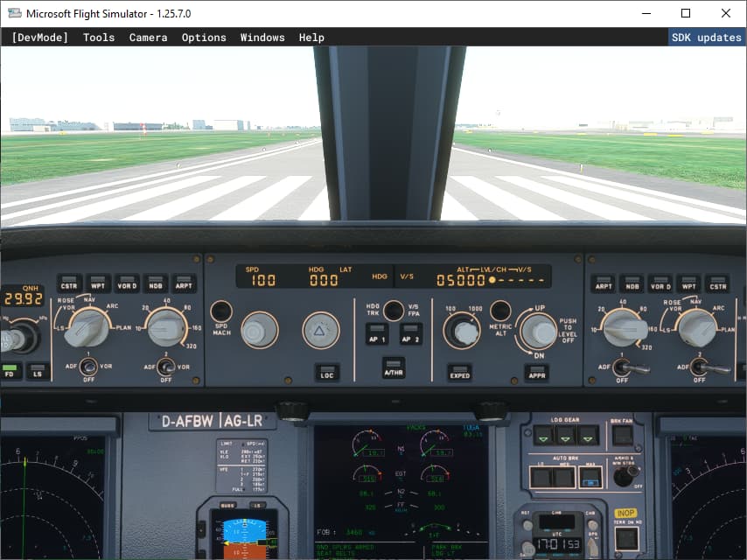This screenshot has width=747, height=560.
Task: Open the Camera menu
Action: point(148,37)
